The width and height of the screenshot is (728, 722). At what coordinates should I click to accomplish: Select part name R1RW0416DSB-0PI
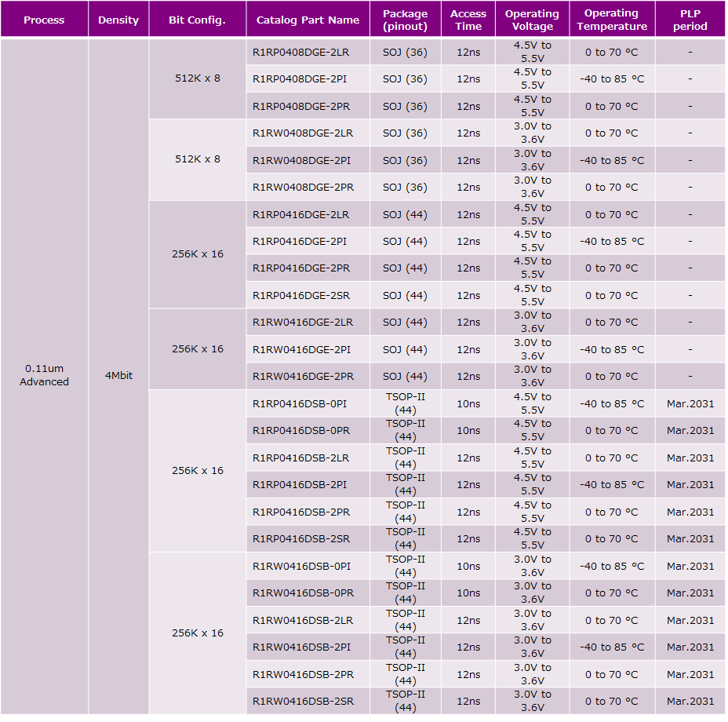tap(302, 567)
